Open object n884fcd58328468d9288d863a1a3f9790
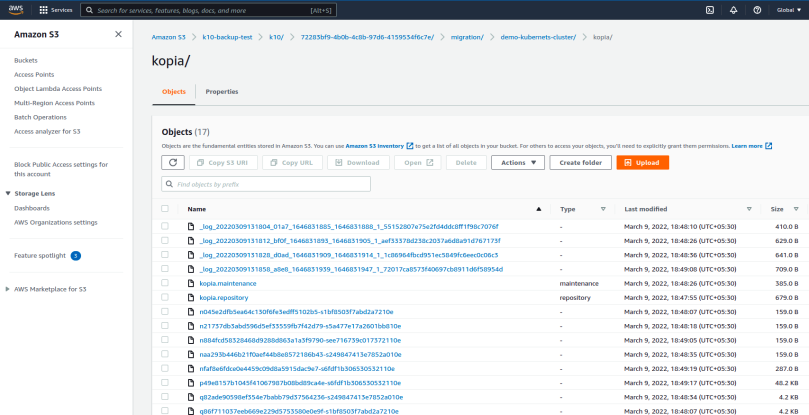This screenshot has height=415, width=809. click(x=300, y=340)
